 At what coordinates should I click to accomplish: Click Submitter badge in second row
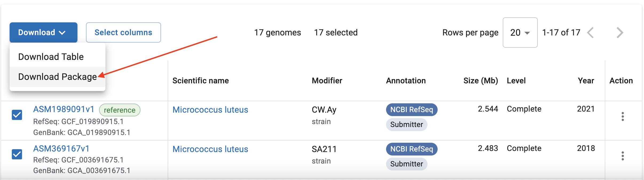[x=407, y=164]
